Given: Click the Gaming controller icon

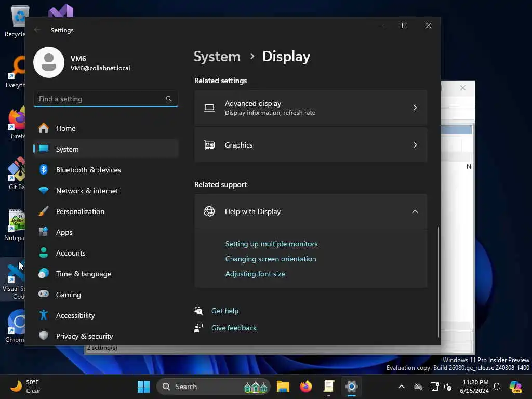Looking at the screenshot, I should pos(44,294).
